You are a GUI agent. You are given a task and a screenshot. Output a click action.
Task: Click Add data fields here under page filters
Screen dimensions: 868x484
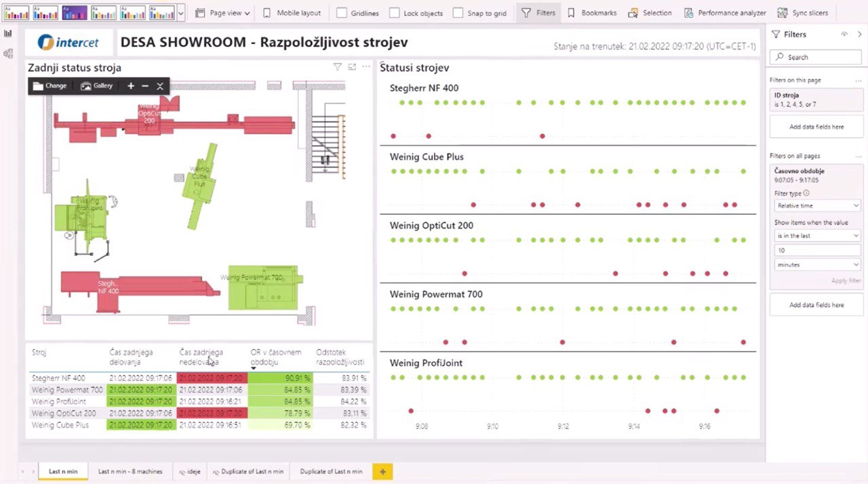coord(816,127)
